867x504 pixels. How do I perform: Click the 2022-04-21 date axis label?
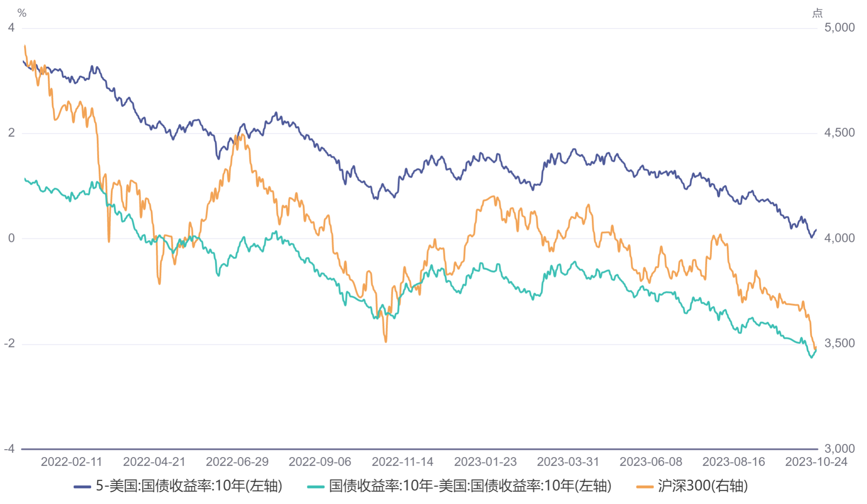coord(154,462)
